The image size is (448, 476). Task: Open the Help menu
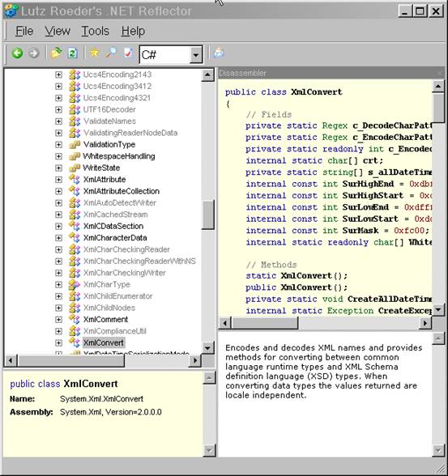133,31
